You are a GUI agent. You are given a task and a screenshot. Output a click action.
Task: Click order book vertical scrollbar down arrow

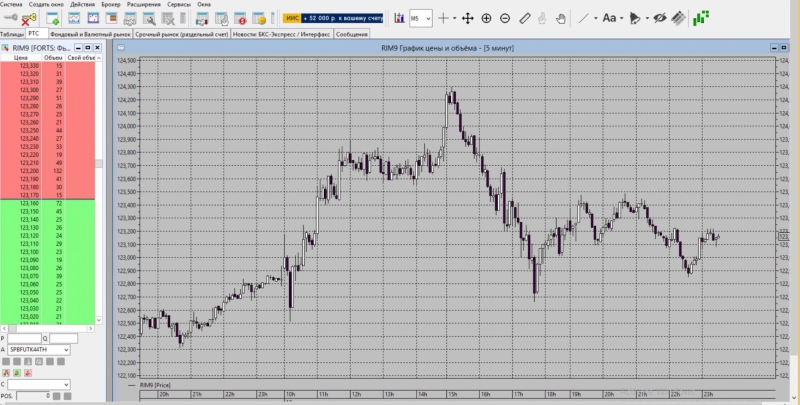99,320
